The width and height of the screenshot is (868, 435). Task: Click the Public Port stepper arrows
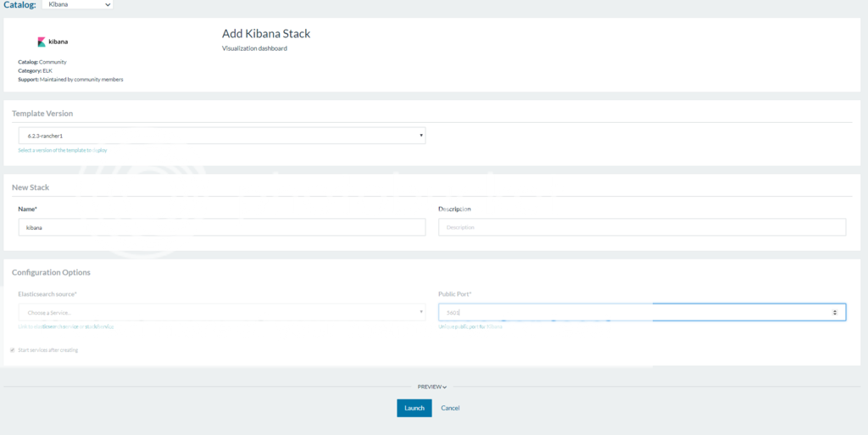835,313
